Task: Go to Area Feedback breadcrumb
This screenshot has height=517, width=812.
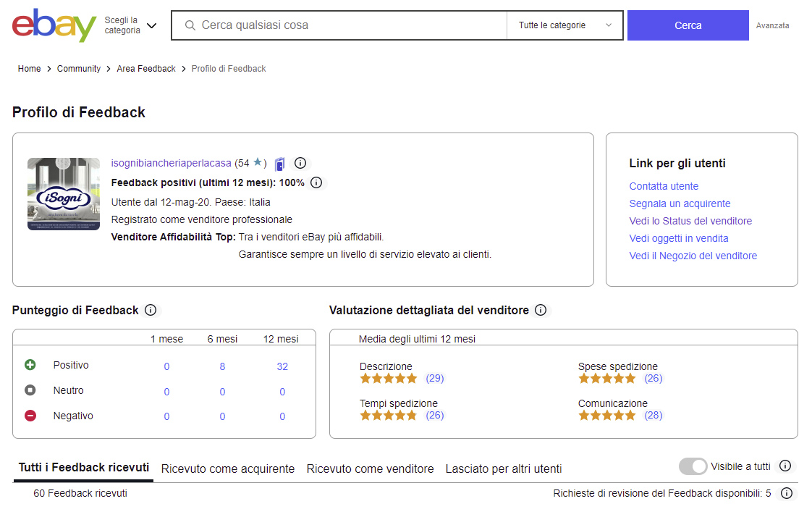Action: [146, 68]
